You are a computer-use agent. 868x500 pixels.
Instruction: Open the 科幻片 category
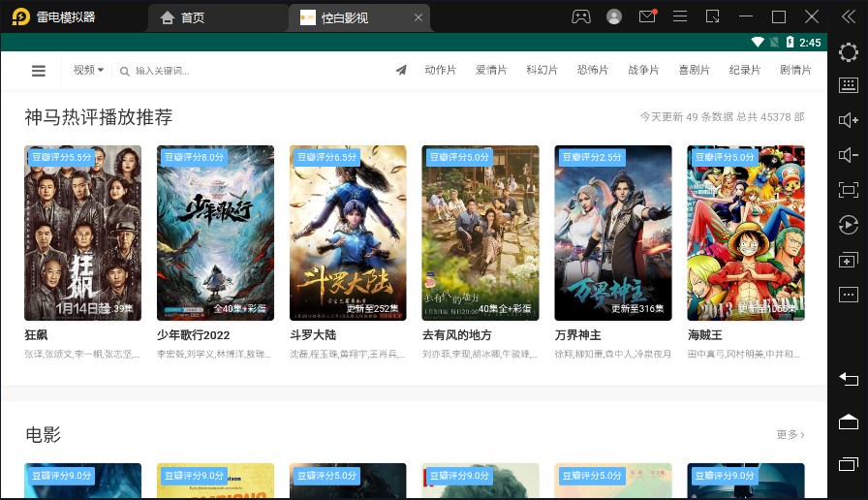pos(542,70)
